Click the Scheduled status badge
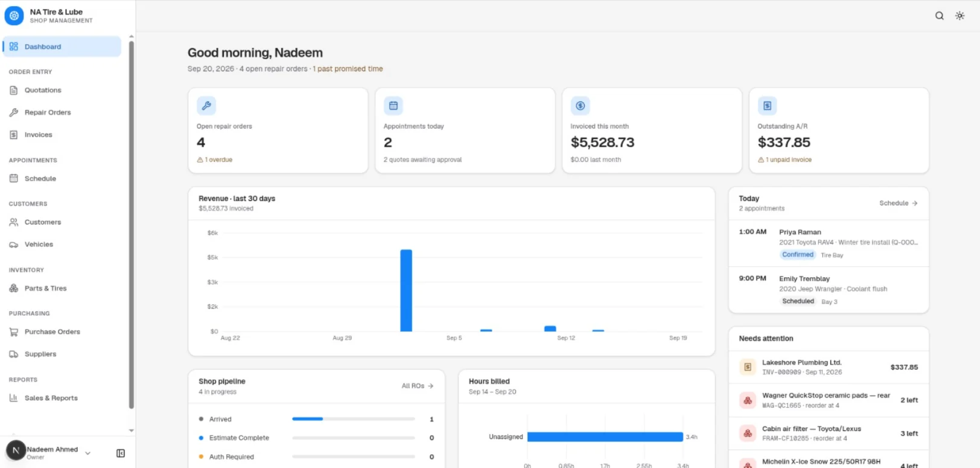This screenshot has height=468, width=980. coord(798,301)
